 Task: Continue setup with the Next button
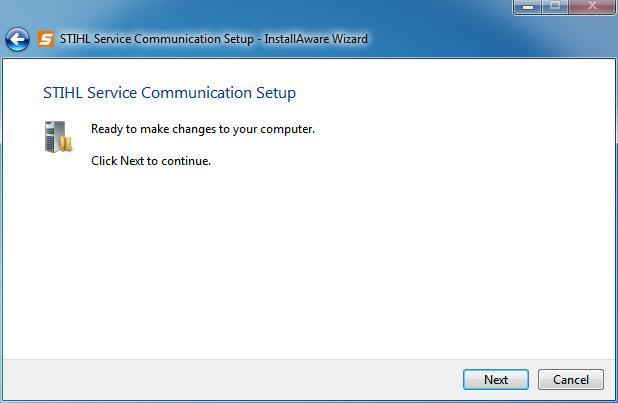point(496,379)
